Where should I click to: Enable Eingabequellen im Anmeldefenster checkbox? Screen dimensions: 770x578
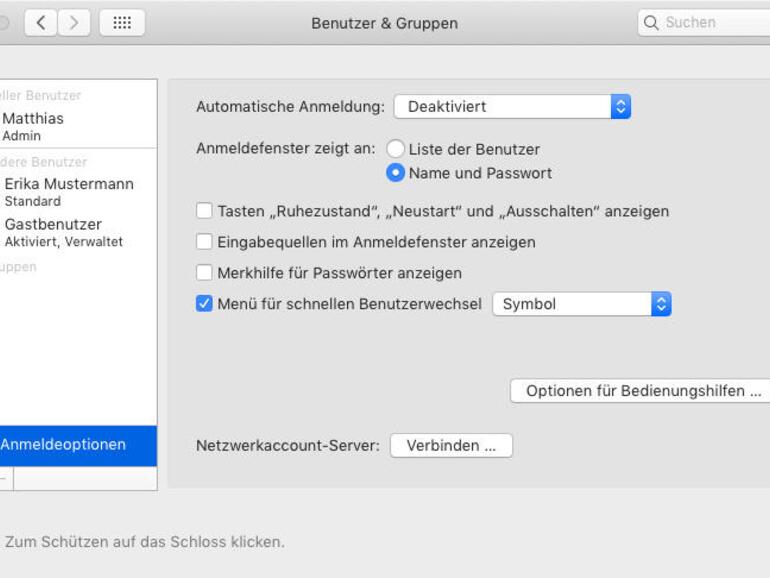pos(205,242)
